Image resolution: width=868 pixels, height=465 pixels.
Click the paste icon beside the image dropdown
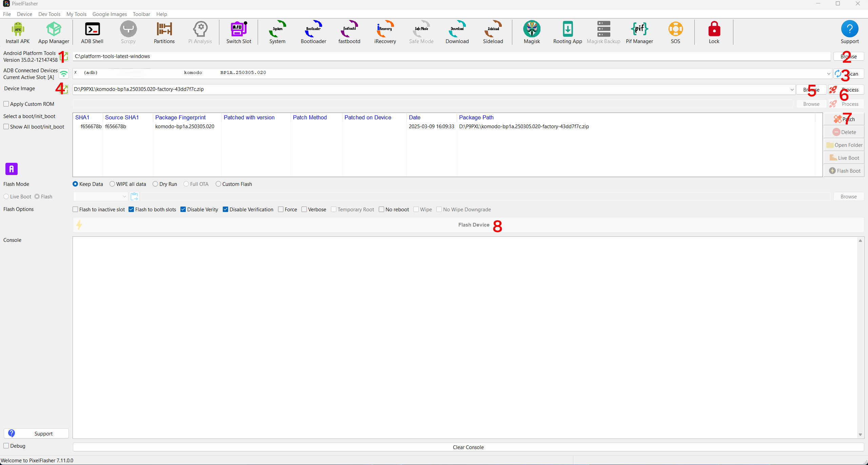coord(134,196)
